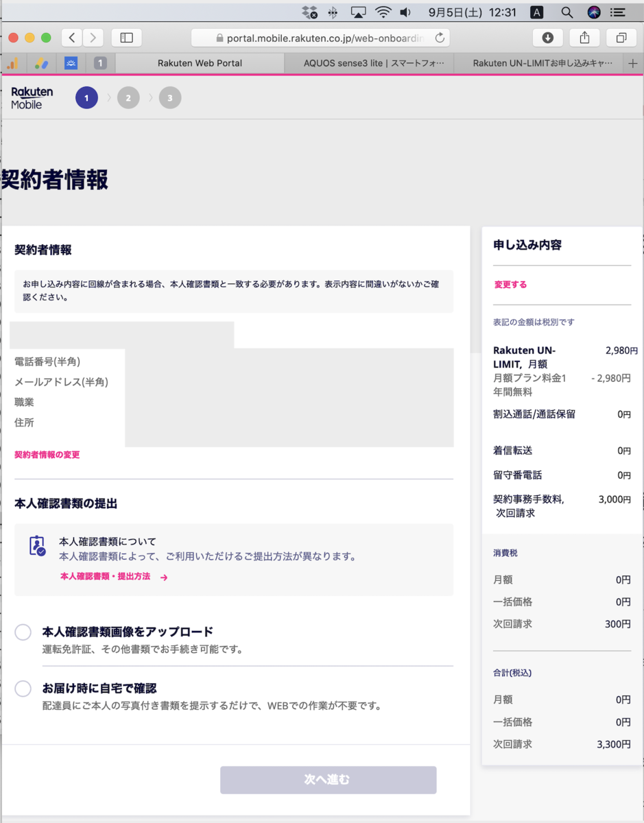Switch to the Rakuten UN-LIMIT申し込み tab
The height and width of the screenshot is (823, 644).
[x=542, y=63]
